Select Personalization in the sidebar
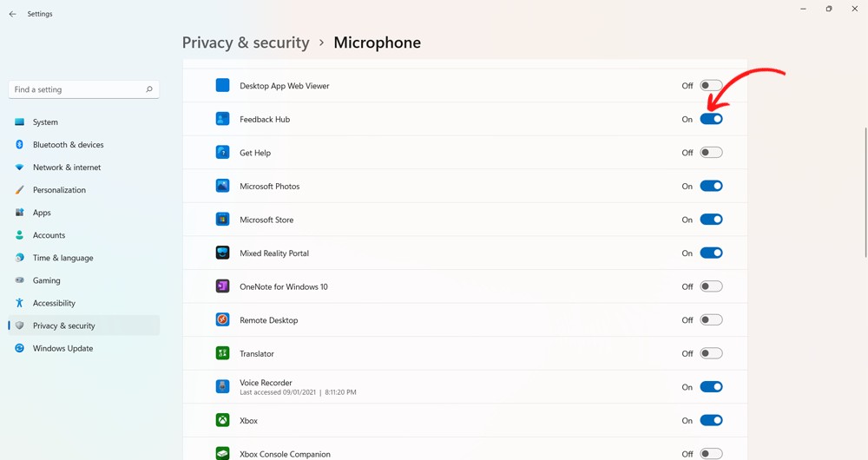The image size is (868, 460). tap(84, 190)
